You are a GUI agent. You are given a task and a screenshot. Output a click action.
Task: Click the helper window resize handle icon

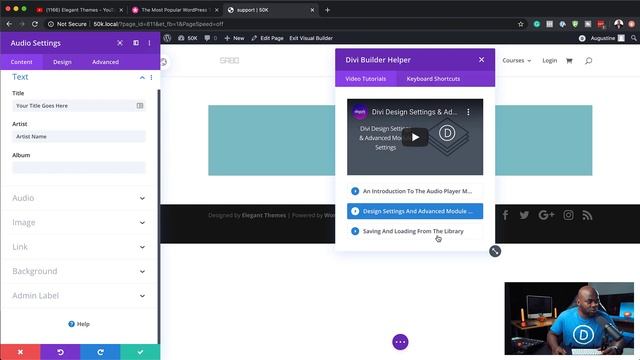pos(495,251)
